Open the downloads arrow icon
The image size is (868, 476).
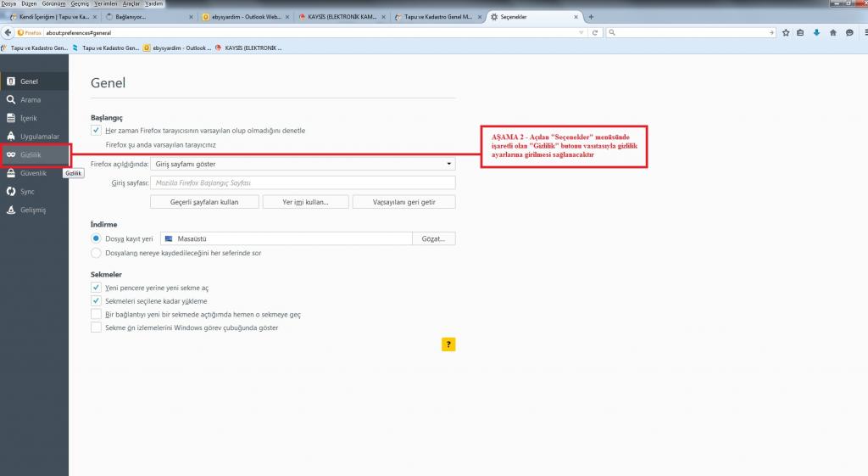coord(816,32)
